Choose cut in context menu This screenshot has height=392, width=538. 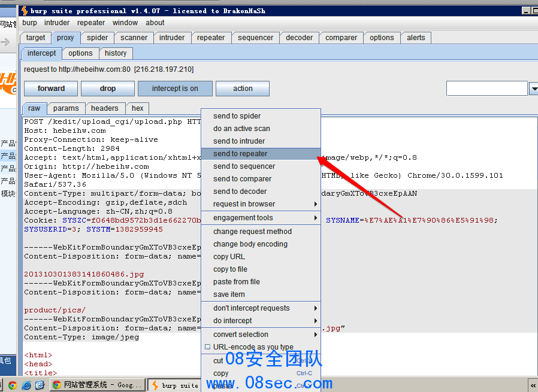tap(261, 361)
